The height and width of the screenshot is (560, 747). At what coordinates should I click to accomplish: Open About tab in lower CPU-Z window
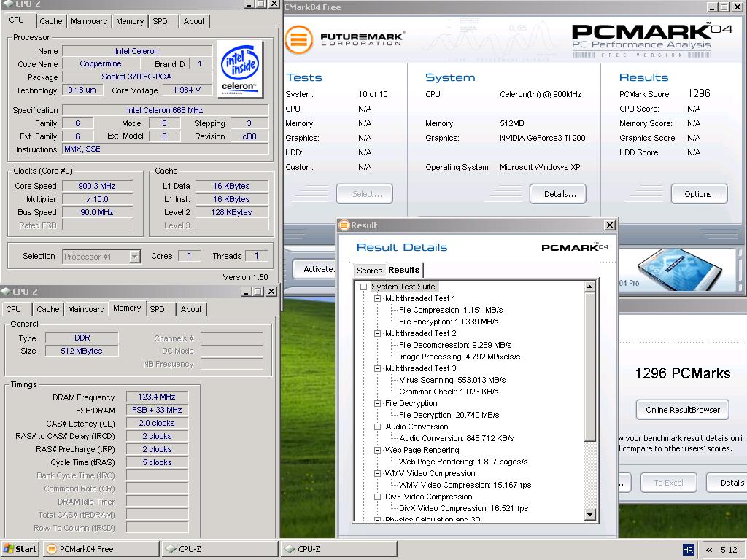[191, 309]
